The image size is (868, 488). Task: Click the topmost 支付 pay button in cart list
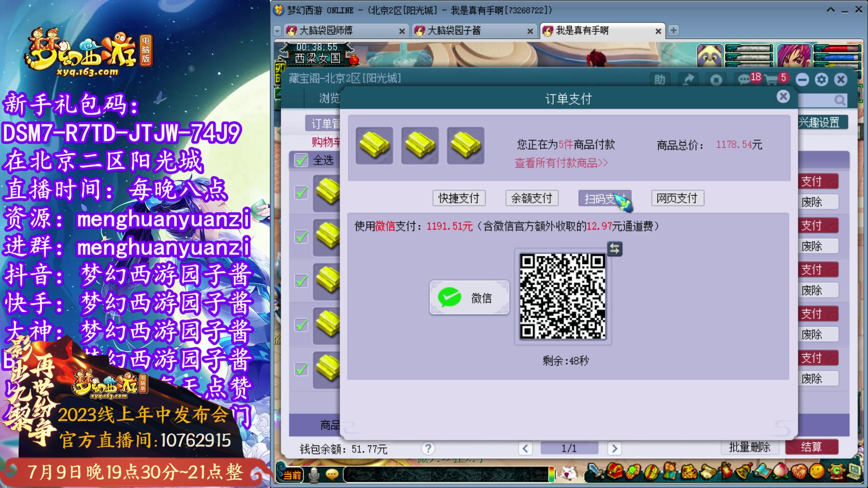tap(818, 181)
